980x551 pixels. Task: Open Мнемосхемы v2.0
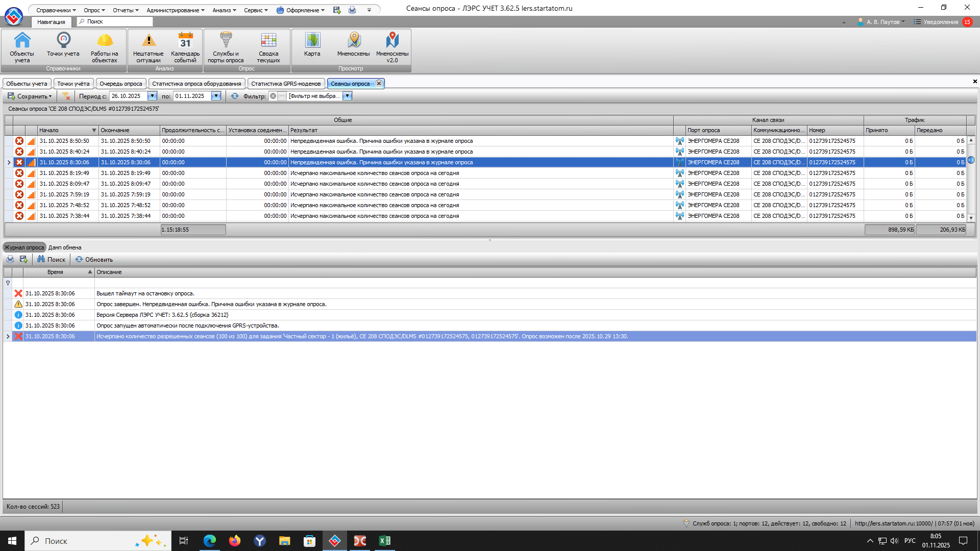click(x=392, y=46)
